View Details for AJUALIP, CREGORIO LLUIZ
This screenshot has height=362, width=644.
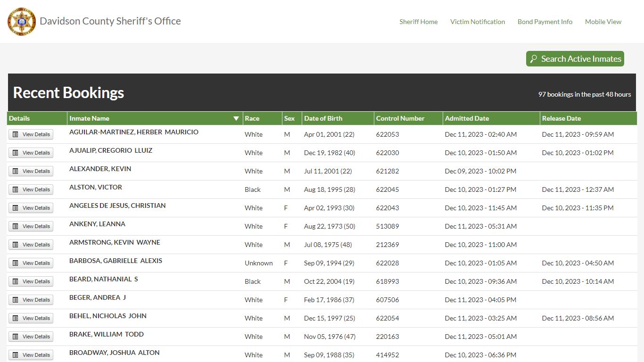pyautogui.click(x=31, y=153)
